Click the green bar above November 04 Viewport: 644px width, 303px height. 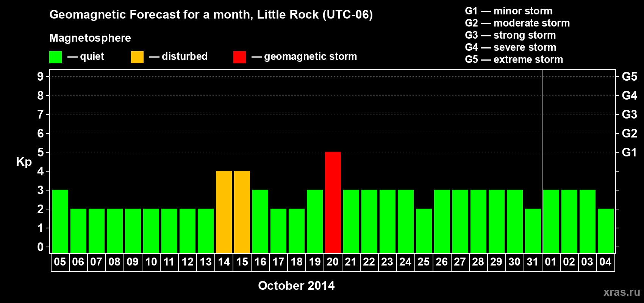(606, 231)
